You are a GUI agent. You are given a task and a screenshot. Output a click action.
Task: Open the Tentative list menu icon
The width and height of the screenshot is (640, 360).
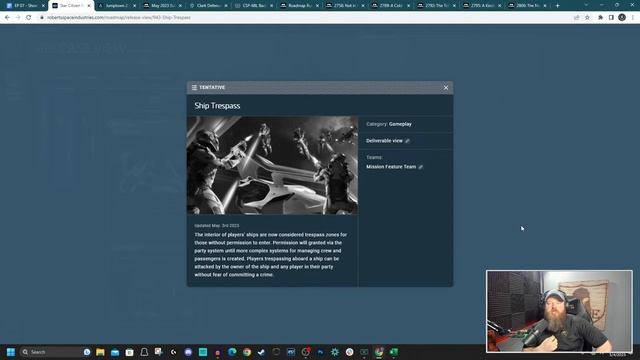194,87
